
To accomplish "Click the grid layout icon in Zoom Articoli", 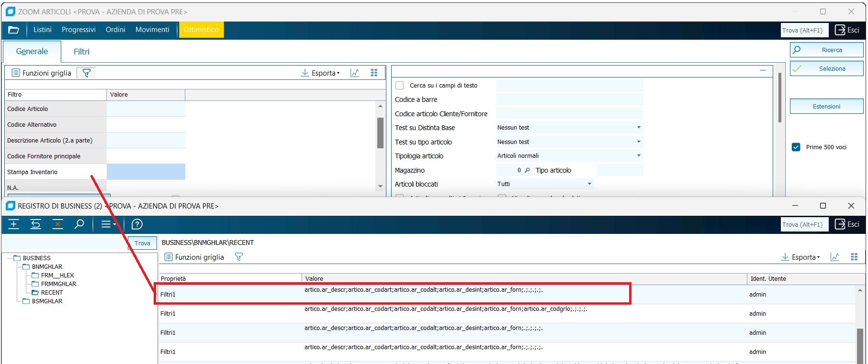I will (374, 73).
